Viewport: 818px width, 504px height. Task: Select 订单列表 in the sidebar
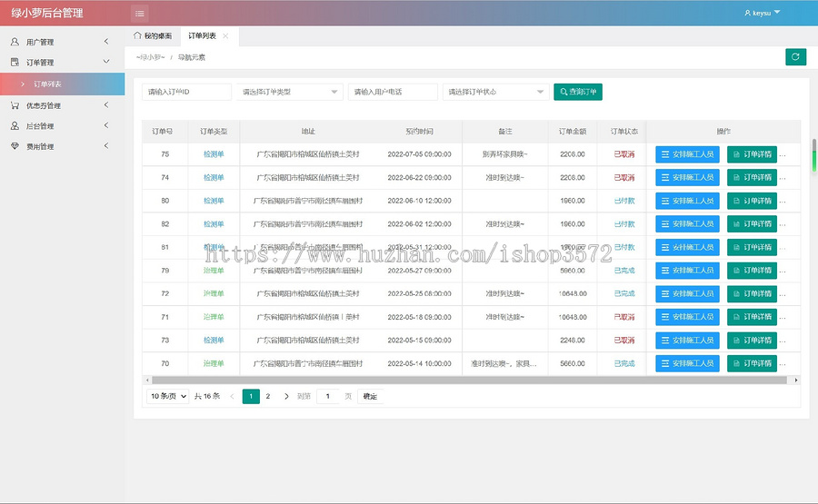(x=62, y=84)
